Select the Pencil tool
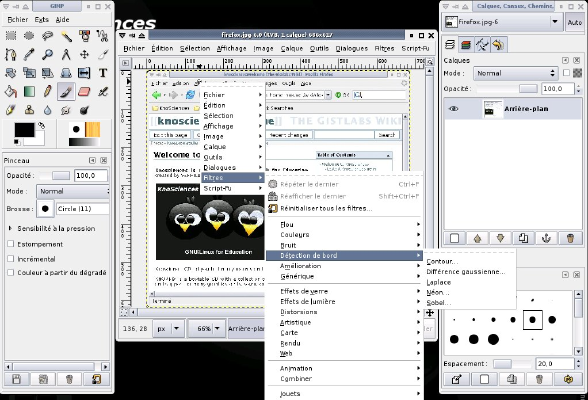The width and height of the screenshot is (588, 400). [x=47, y=91]
